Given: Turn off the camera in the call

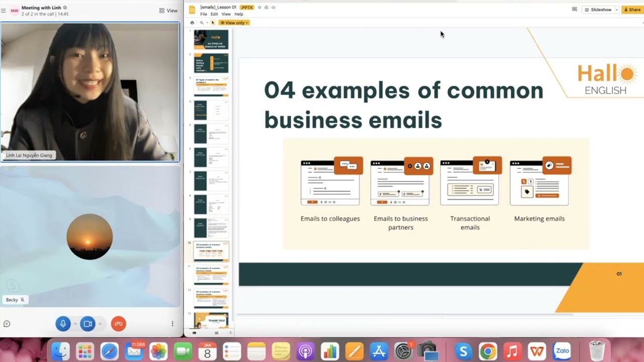Looking at the screenshot, I should pos(88,324).
